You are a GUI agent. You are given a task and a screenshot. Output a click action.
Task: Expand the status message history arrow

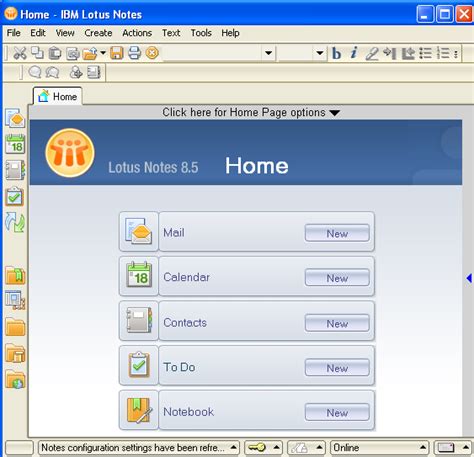click(234, 447)
